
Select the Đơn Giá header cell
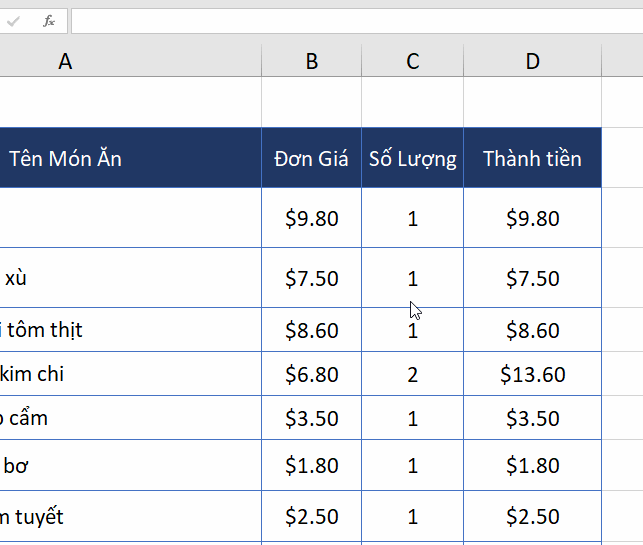(312, 158)
